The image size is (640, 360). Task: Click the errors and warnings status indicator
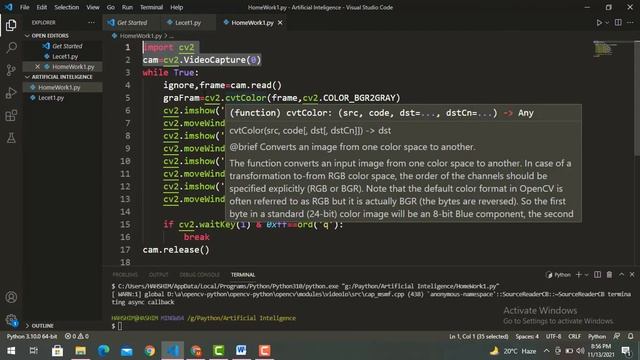[x=77, y=336]
